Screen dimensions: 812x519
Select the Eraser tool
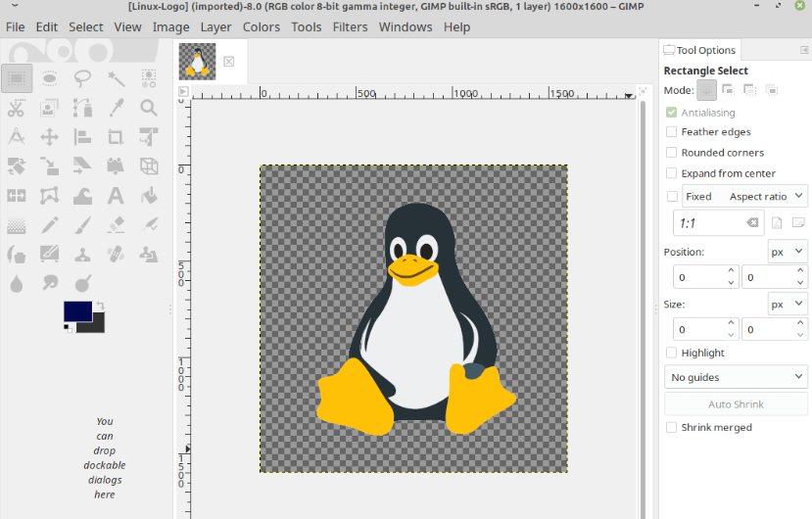[116, 225]
